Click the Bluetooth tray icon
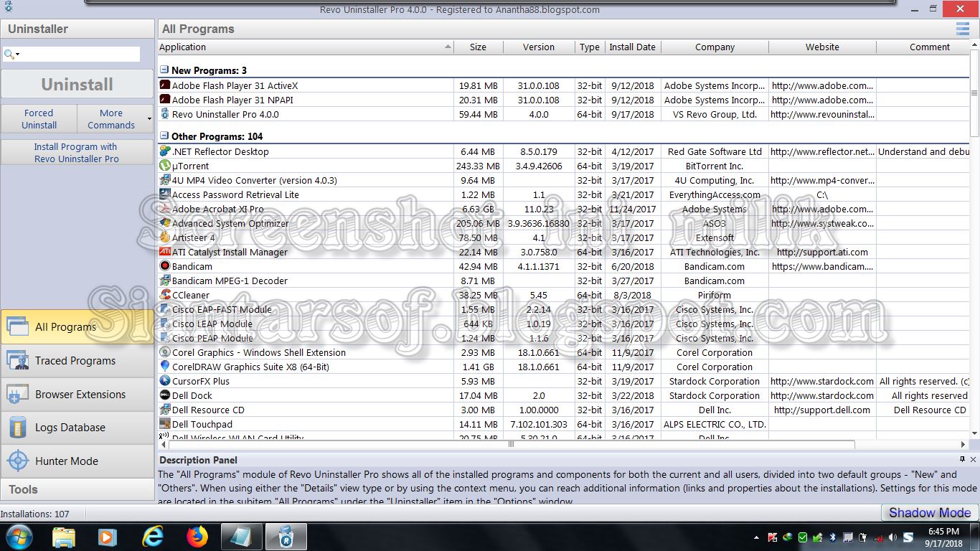The width and height of the screenshot is (980, 551). coord(833,537)
